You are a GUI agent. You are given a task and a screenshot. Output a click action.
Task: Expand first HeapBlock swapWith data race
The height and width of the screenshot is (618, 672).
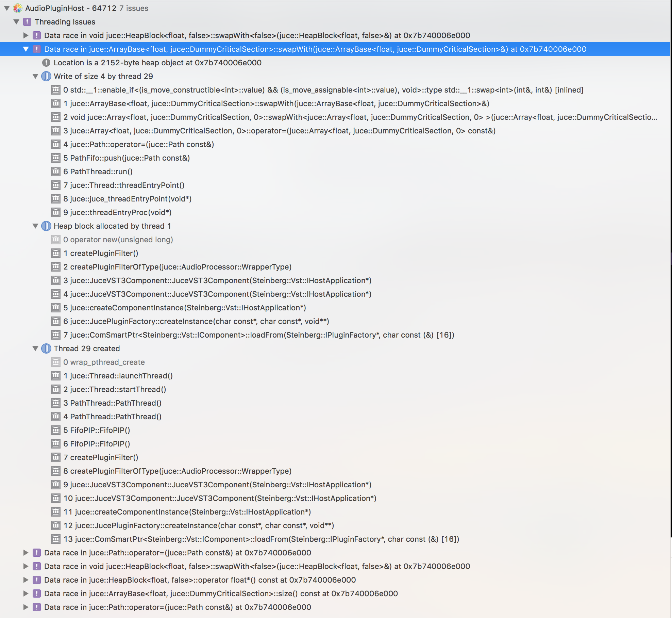click(26, 35)
